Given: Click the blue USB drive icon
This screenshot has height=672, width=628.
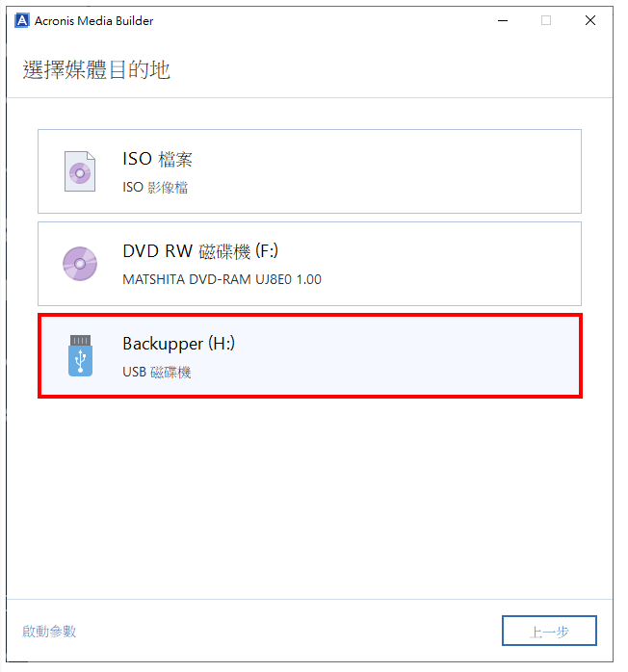Looking at the screenshot, I should click(x=80, y=355).
